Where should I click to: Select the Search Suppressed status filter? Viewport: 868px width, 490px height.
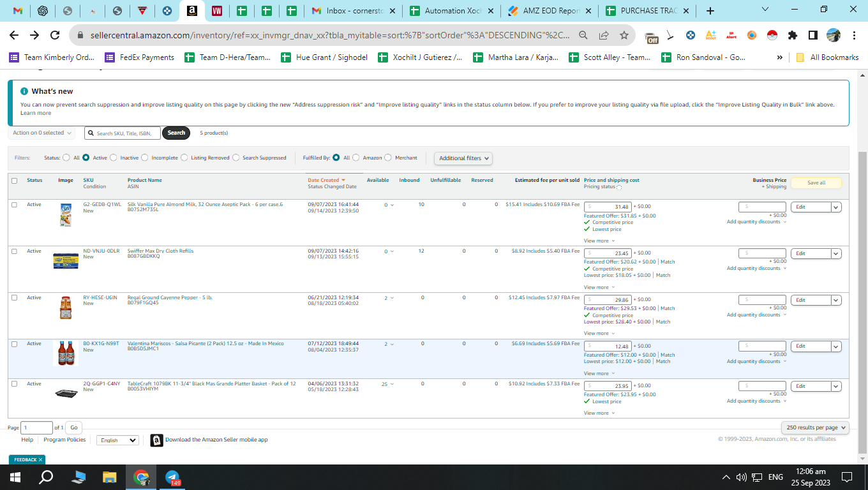(x=236, y=158)
